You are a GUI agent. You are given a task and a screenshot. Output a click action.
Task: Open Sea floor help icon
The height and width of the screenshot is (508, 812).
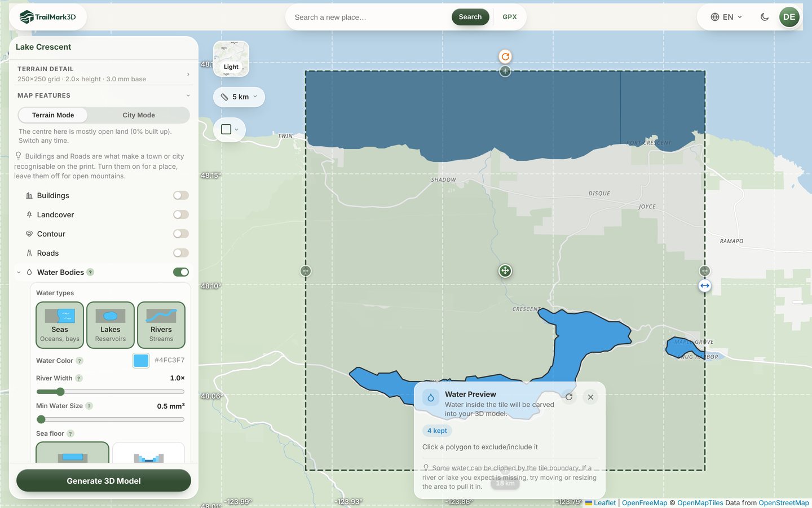coord(70,433)
